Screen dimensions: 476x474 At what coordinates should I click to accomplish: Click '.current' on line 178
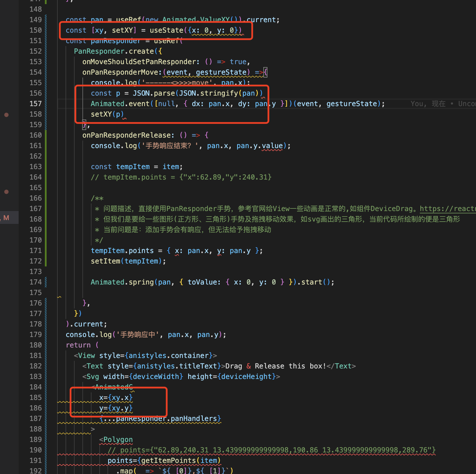[x=87, y=324]
